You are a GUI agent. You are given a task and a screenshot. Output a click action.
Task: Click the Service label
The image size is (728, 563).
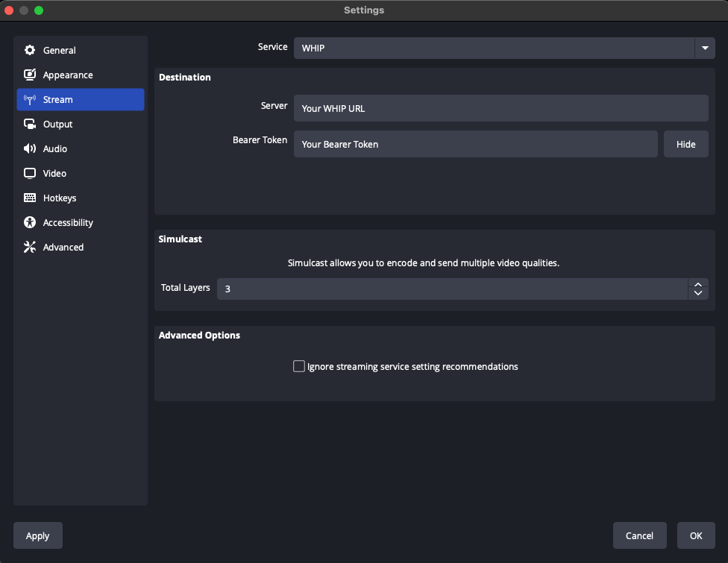(272, 47)
